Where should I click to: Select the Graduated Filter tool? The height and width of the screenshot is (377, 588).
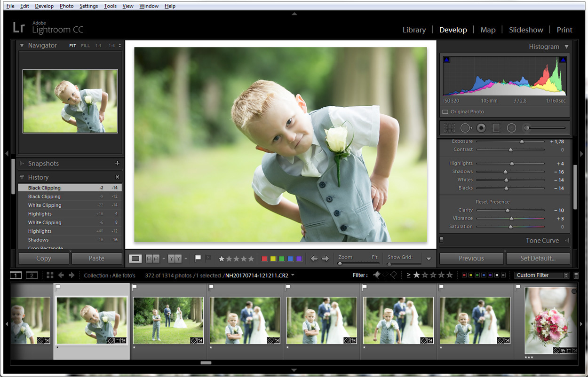496,128
